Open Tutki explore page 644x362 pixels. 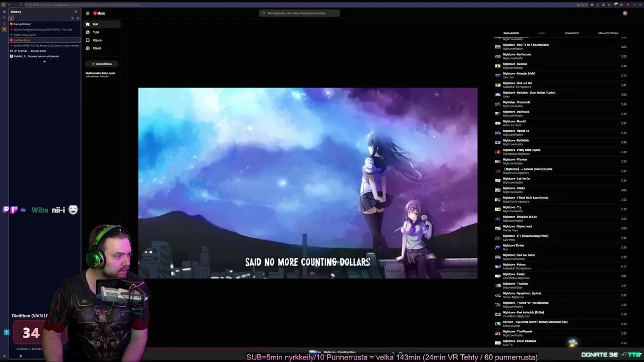(102, 32)
